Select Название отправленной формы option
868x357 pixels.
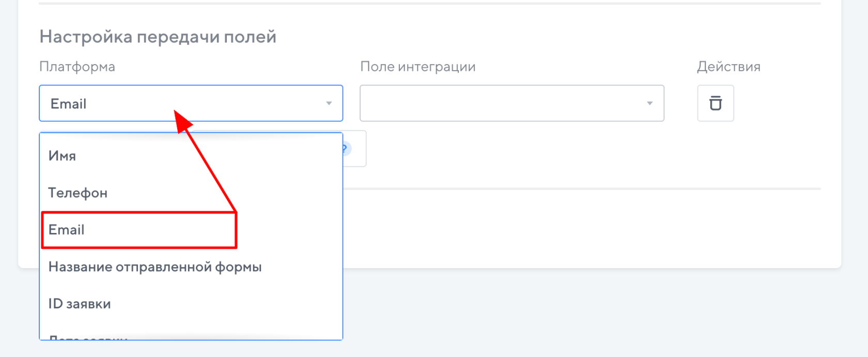(x=155, y=267)
